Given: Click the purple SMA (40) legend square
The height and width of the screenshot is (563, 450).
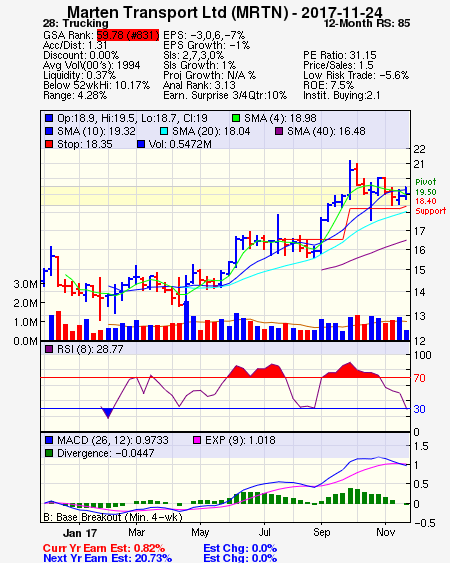Looking at the screenshot, I should point(279,131).
